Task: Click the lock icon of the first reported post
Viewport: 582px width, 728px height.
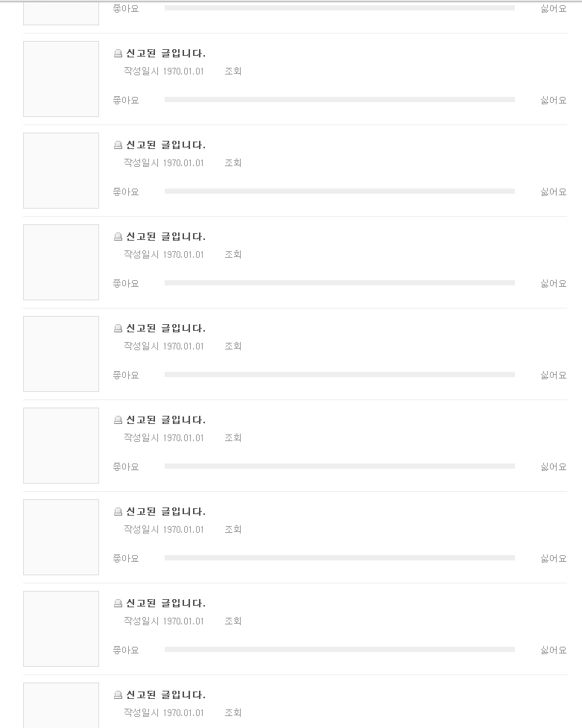Action: click(x=118, y=54)
